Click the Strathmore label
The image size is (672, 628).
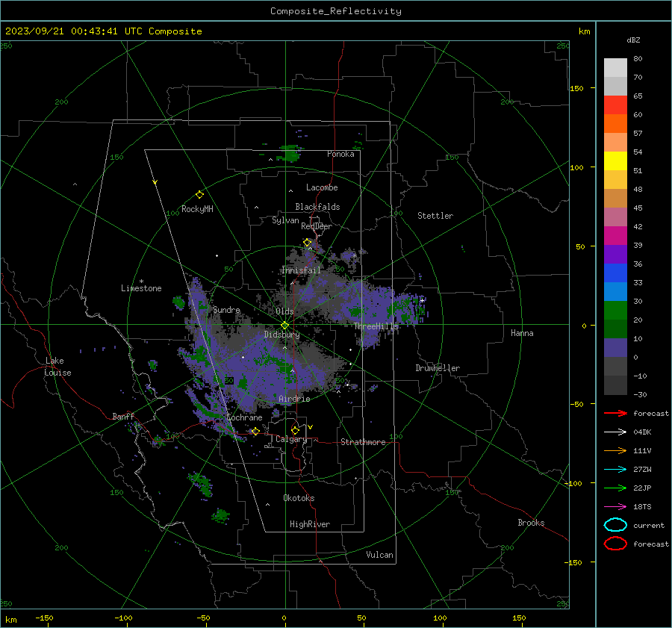click(x=363, y=442)
